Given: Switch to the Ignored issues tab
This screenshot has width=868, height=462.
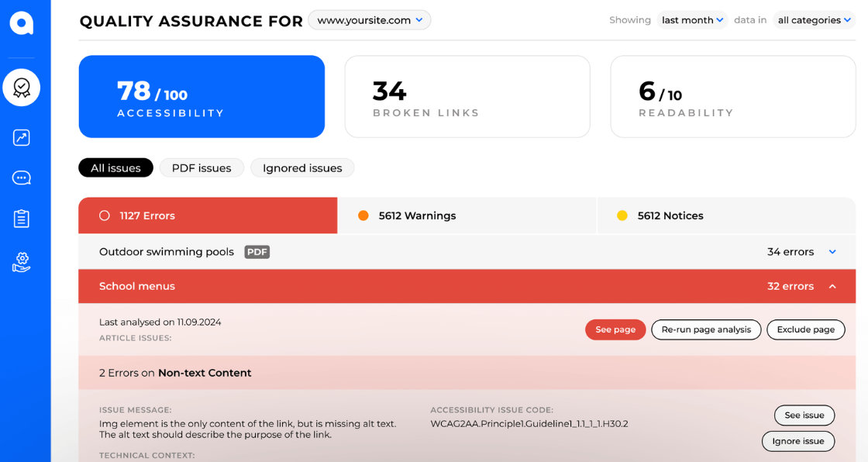Looking at the screenshot, I should 302,168.
